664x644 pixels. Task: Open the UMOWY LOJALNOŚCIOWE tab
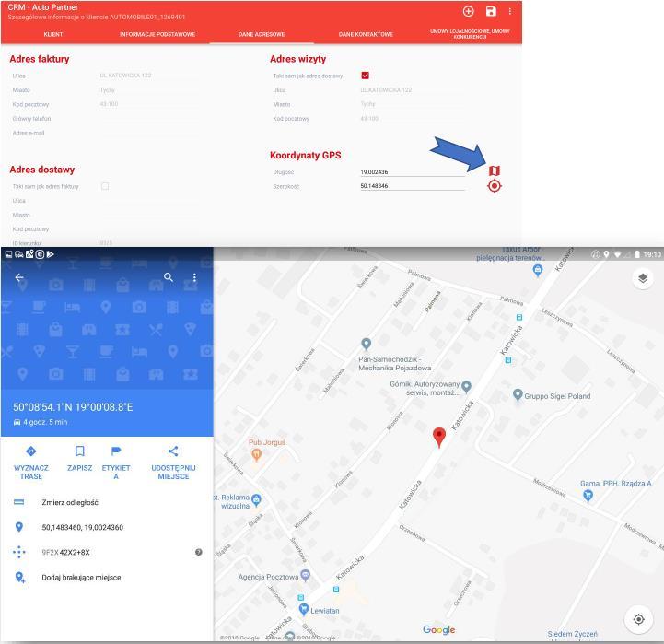470,34
